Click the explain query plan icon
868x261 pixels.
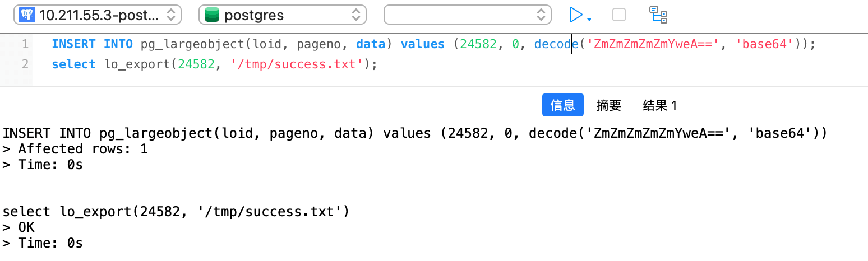(x=658, y=15)
